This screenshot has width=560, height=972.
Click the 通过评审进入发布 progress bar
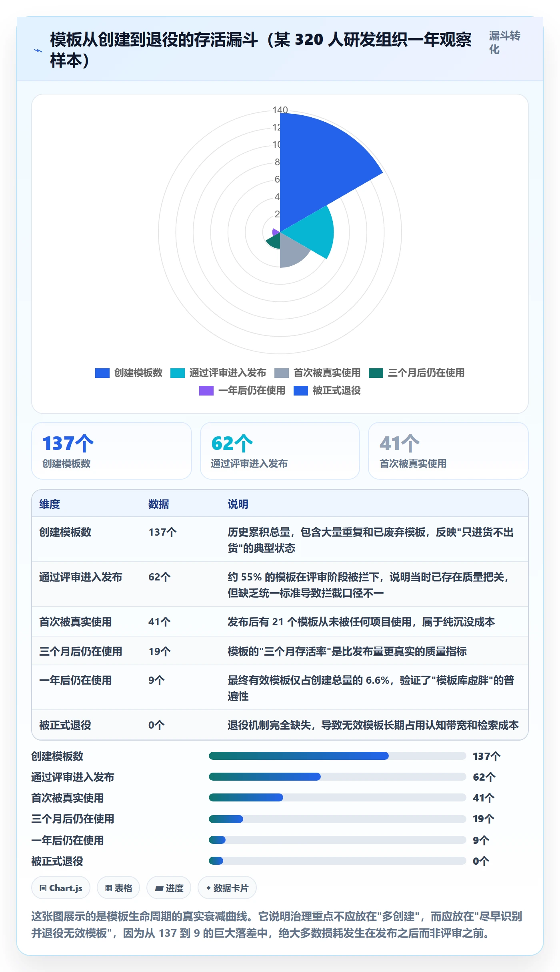338,777
